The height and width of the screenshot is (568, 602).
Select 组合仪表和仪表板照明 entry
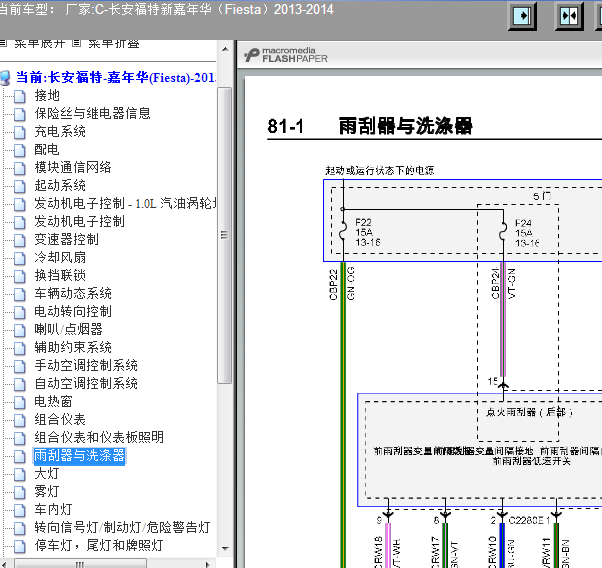(99, 437)
